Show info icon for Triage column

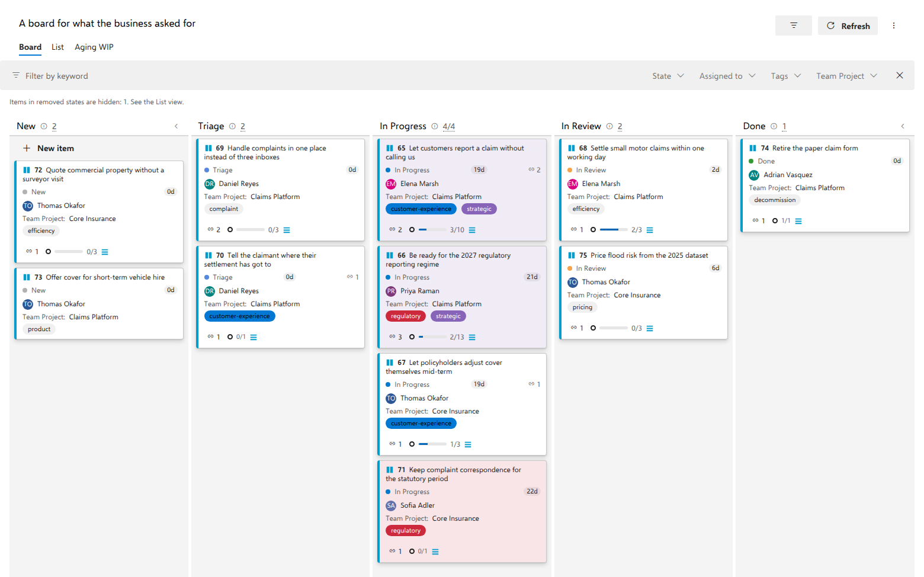tap(232, 126)
